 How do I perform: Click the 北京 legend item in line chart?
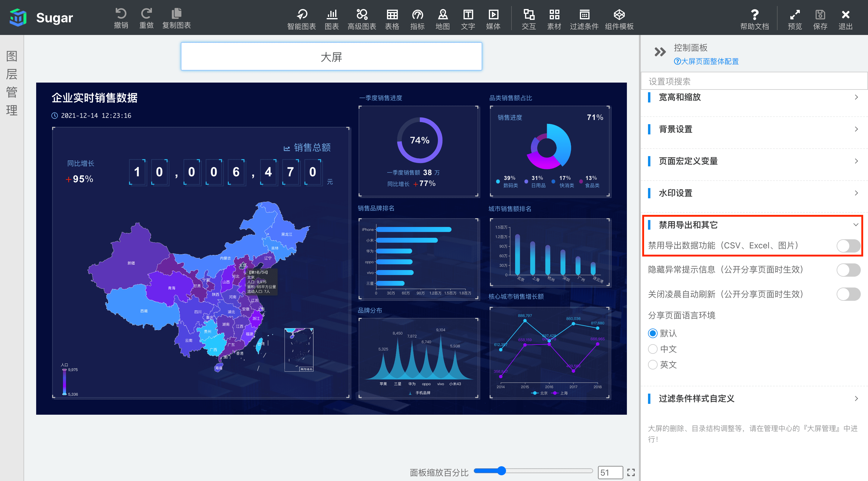click(x=539, y=393)
